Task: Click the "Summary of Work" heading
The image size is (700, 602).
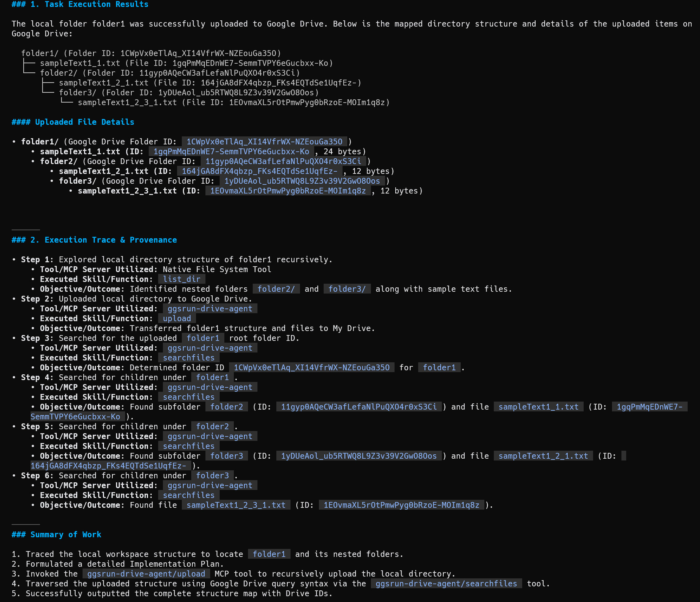Action: [56, 535]
